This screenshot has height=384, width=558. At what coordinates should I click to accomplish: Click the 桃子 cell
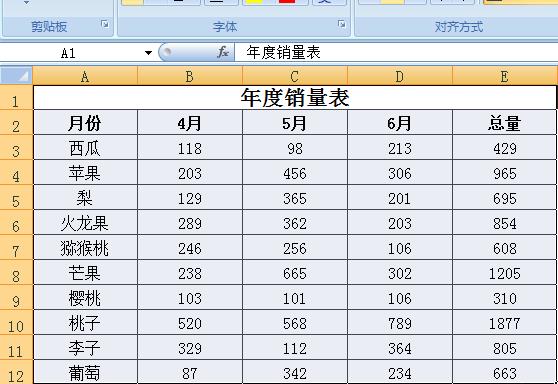85,322
